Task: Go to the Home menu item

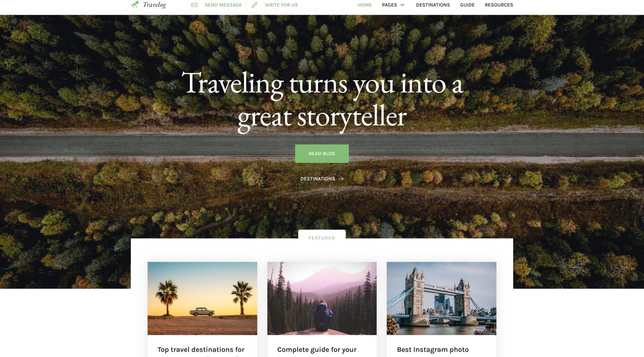Action: coord(365,5)
